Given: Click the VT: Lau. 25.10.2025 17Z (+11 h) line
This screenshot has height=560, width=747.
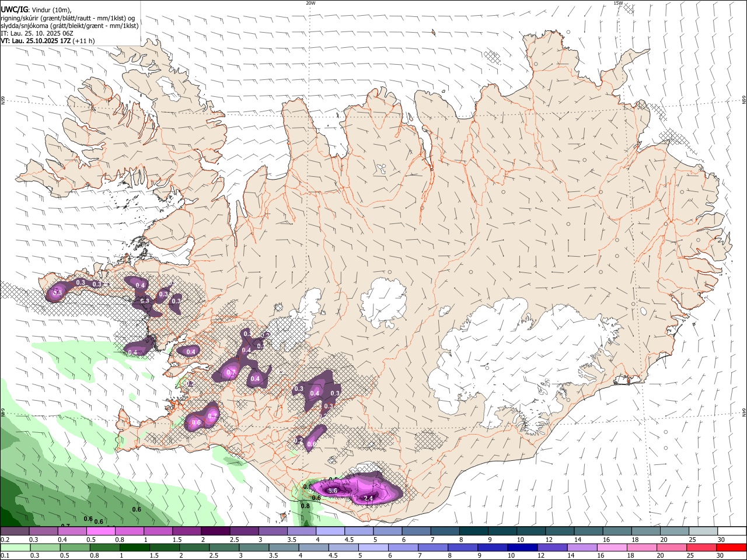Looking at the screenshot, I should coord(48,41).
